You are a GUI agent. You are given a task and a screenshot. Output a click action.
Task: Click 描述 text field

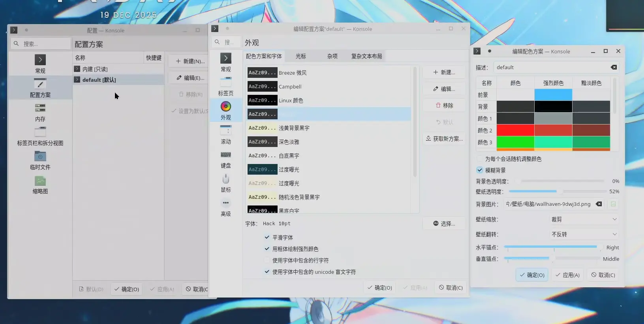click(557, 67)
